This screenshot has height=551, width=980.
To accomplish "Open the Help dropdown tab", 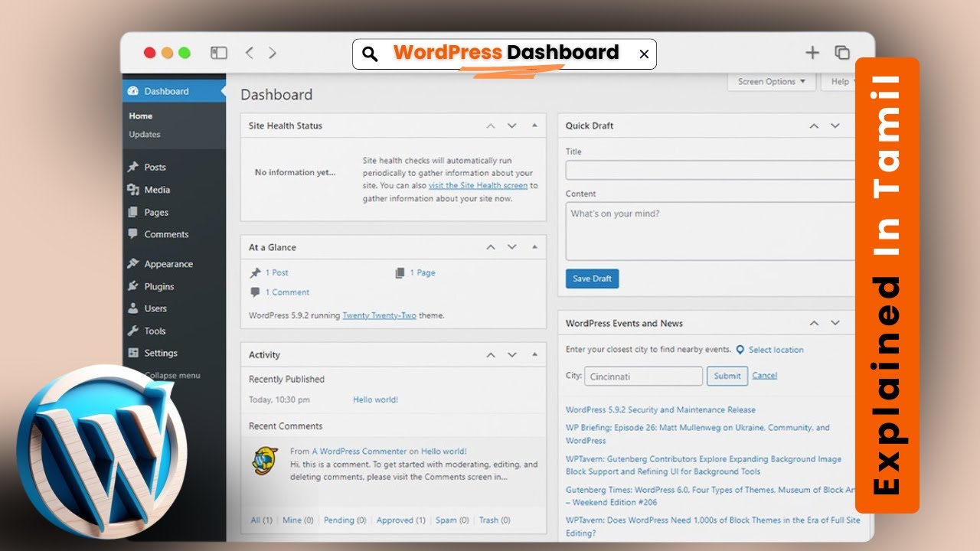I will [838, 82].
